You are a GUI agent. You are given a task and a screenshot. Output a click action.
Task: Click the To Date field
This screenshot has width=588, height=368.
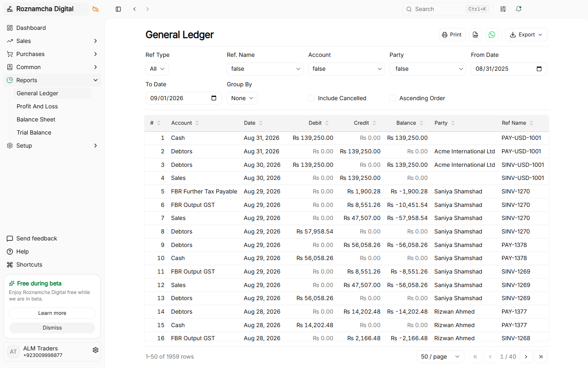[x=184, y=98]
